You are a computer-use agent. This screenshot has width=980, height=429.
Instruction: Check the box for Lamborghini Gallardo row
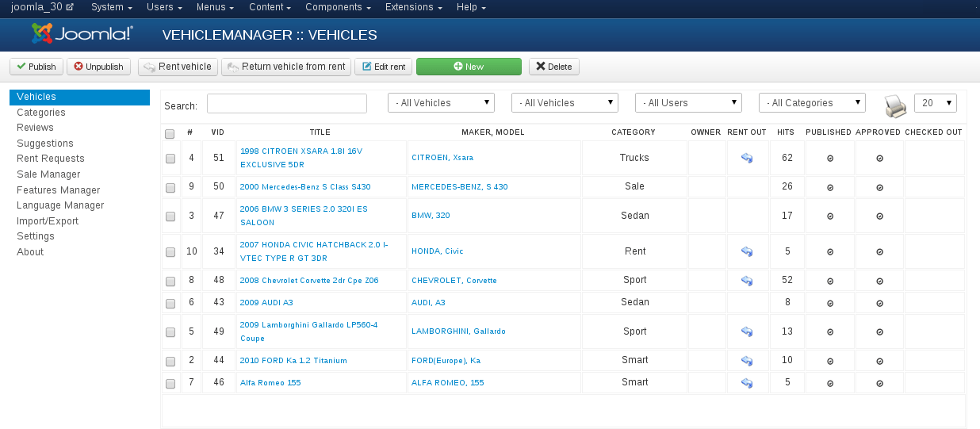(170, 332)
